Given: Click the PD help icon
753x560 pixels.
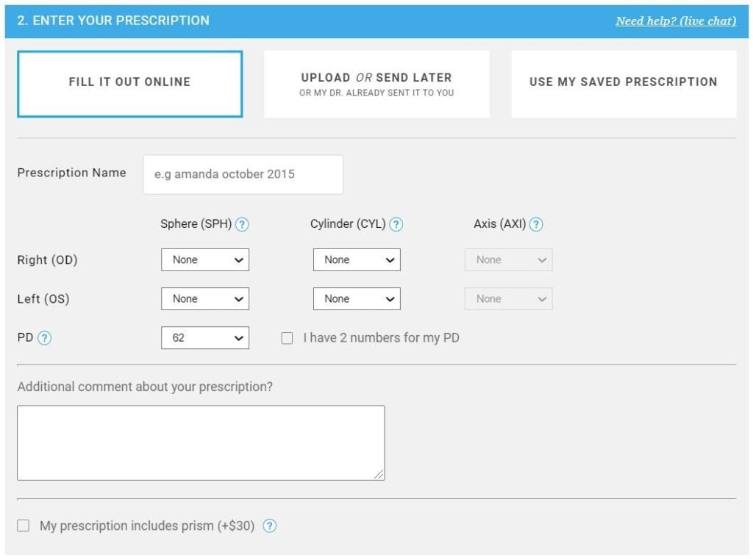Looking at the screenshot, I should (46, 338).
